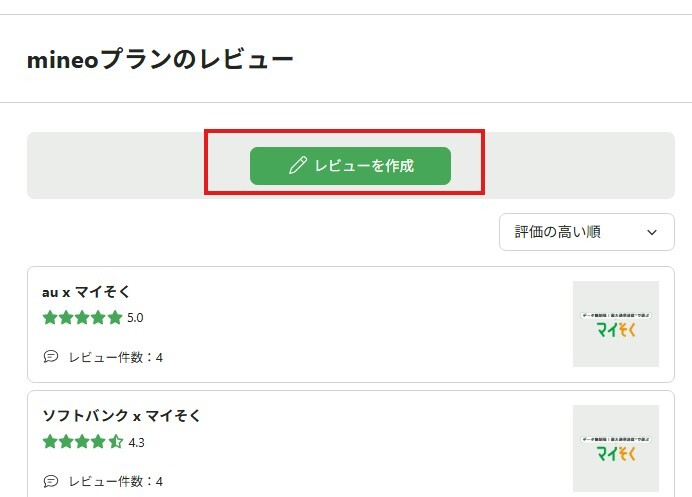
Task: Click the 4.3 rating score
Action: (x=135, y=441)
